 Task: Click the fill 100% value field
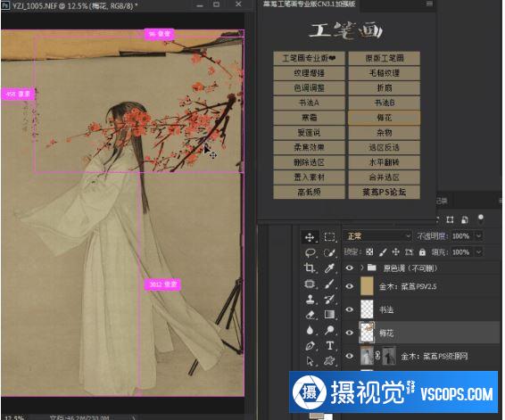pos(462,252)
